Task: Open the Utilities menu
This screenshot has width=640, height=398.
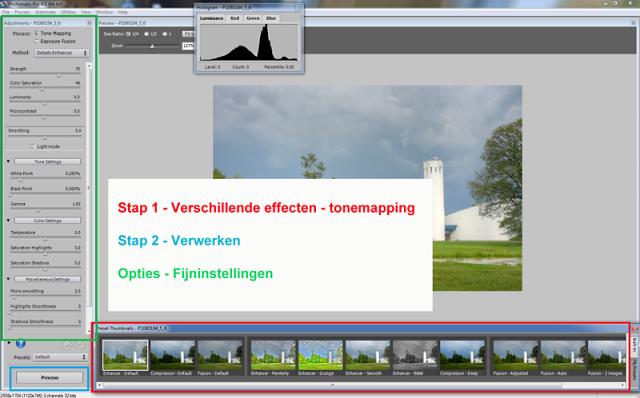Action: click(69, 12)
